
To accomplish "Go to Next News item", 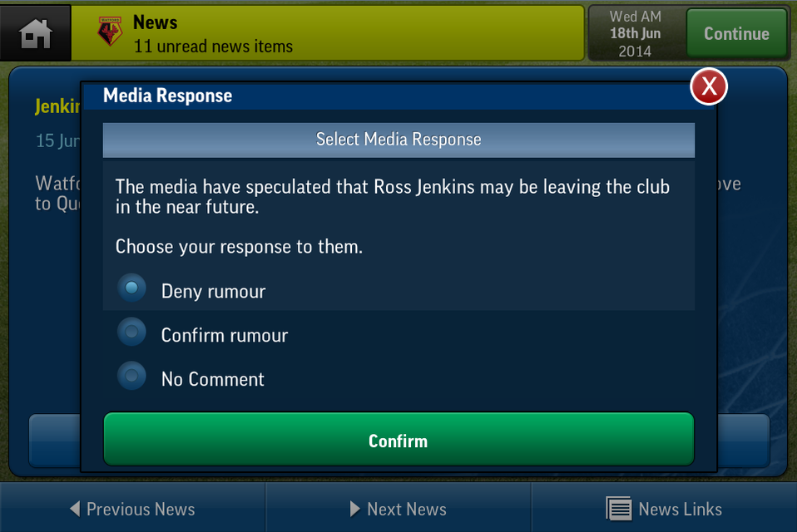I will pos(398,508).
